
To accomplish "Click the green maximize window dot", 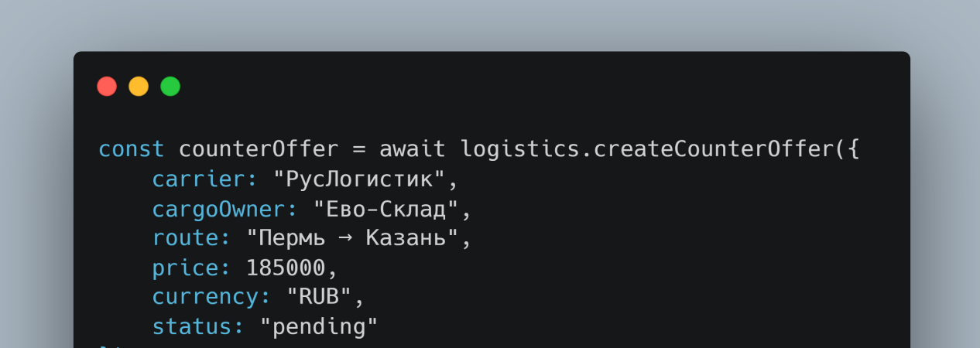I will point(170,86).
